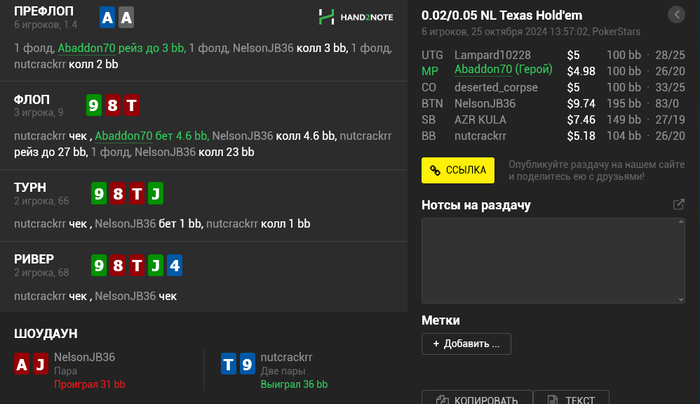
Task: Click the КОПИРОВАТЬ copy button
Action: pyautogui.click(x=477, y=397)
